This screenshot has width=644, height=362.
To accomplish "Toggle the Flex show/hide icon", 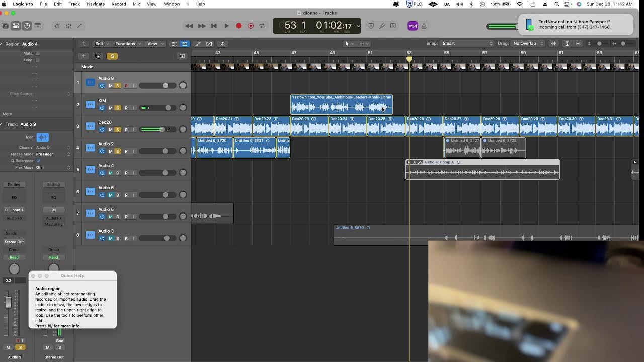I will coord(209,44).
